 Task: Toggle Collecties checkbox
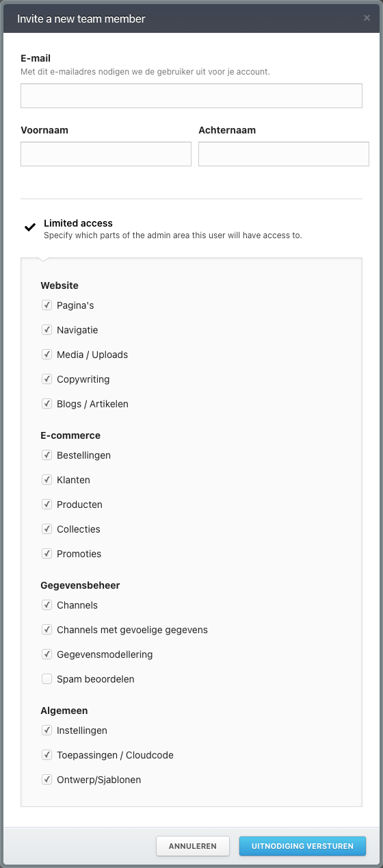point(47,529)
